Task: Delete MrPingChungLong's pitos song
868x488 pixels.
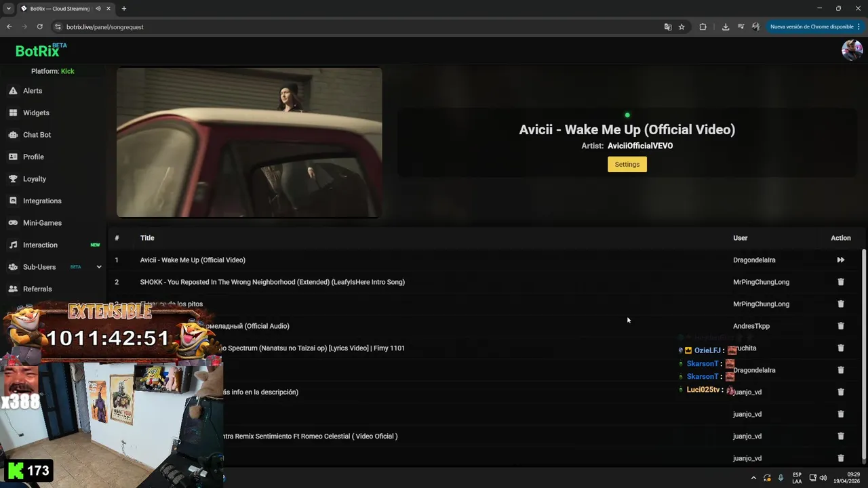Action: (x=841, y=304)
